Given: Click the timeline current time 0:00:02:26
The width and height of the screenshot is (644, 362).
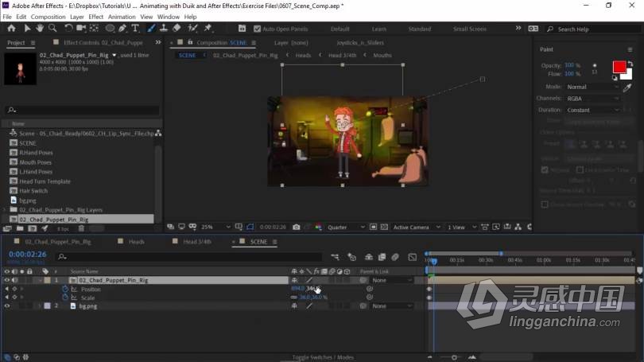Looking at the screenshot, I should coord(28,255).
